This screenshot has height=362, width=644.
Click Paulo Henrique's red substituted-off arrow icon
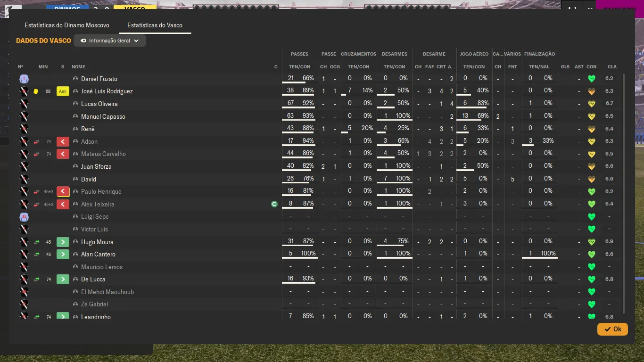[x=63, y=191]
